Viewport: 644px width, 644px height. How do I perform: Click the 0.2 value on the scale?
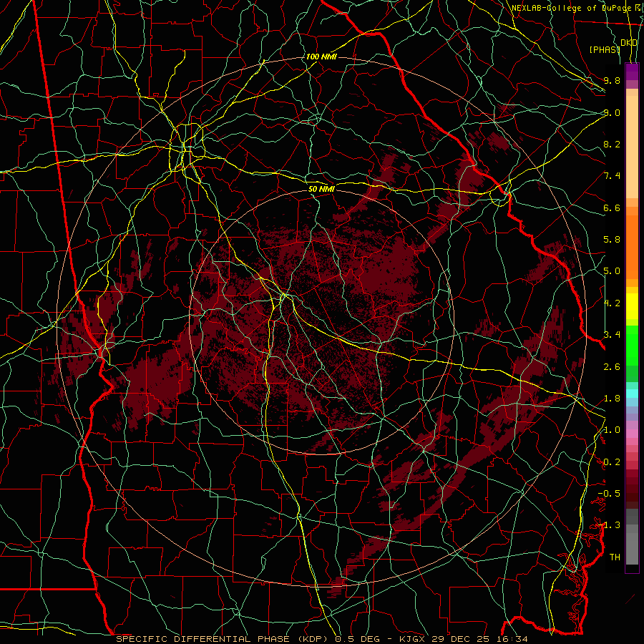[x=612, y=462]
